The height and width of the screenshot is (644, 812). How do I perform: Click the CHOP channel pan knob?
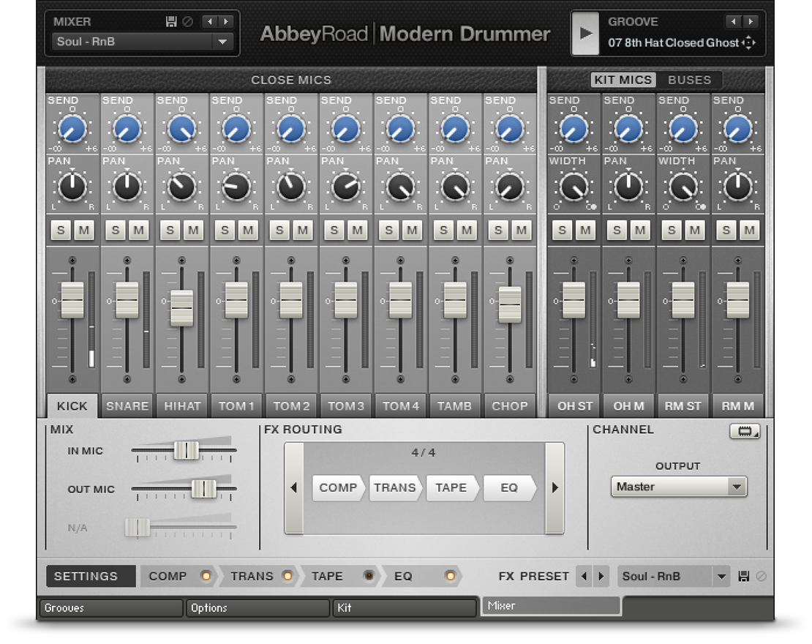tap(510, 187)
